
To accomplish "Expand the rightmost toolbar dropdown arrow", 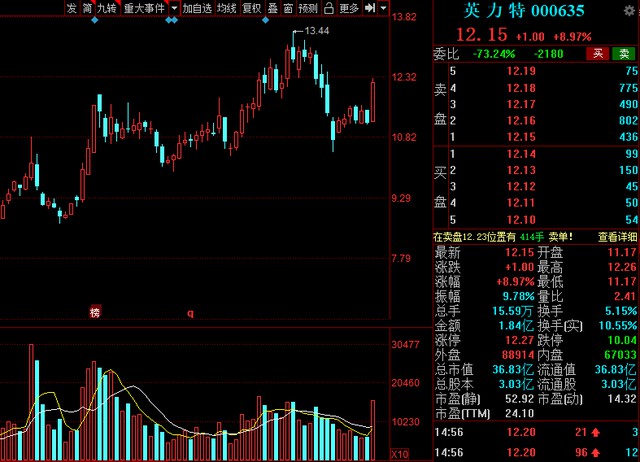I will pos(385,8).
